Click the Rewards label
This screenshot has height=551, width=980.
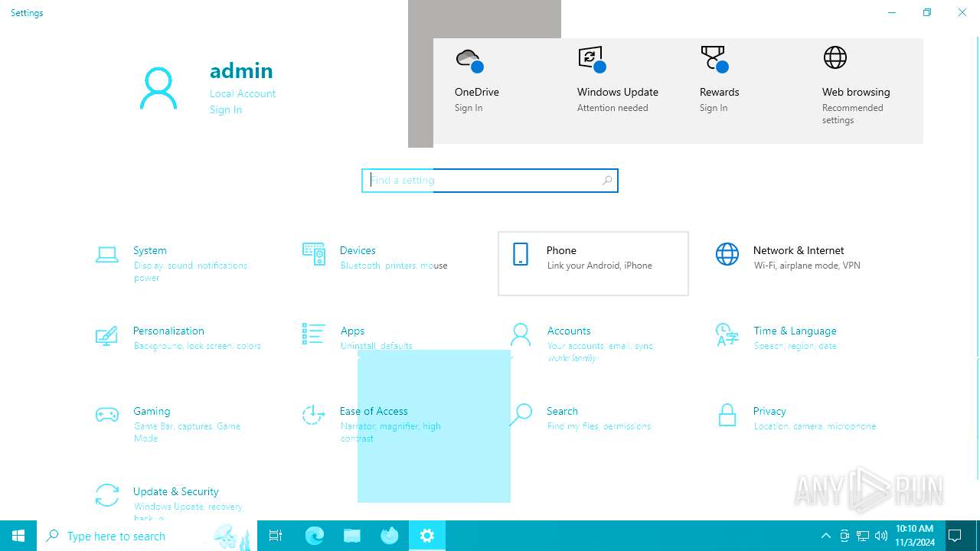(720, 92)
